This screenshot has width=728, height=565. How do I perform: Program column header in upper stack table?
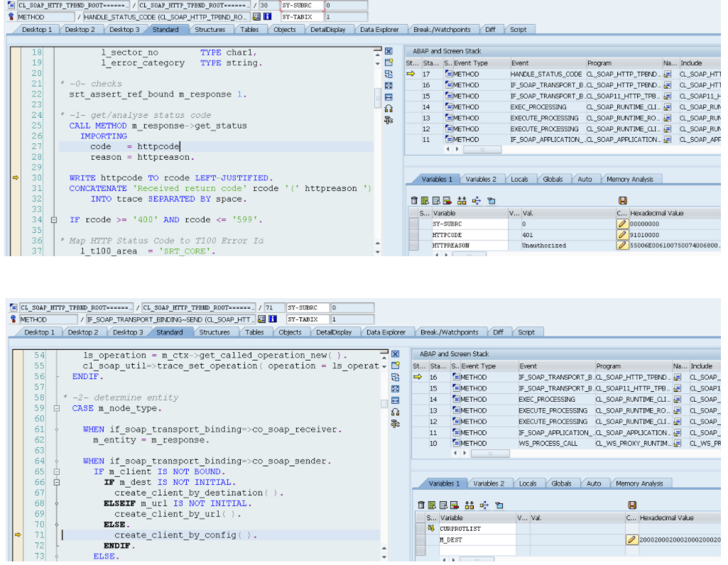tap(623, 63)
